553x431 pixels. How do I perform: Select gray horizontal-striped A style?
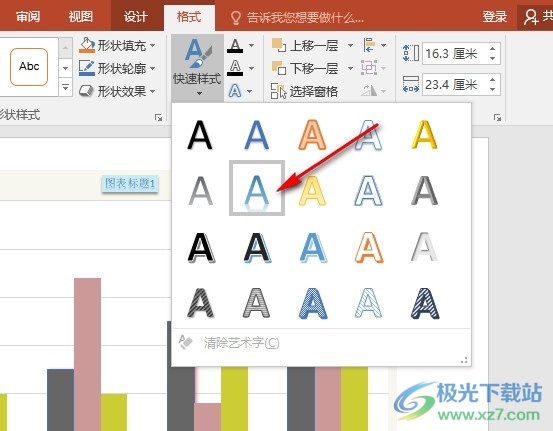(x=256, y=303)
